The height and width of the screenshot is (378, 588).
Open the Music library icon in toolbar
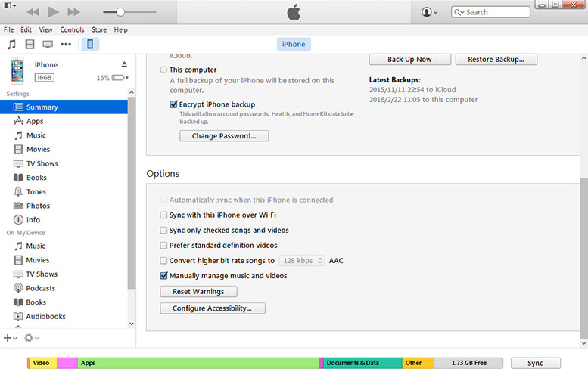pyautogui.click(x=11, y=44)
